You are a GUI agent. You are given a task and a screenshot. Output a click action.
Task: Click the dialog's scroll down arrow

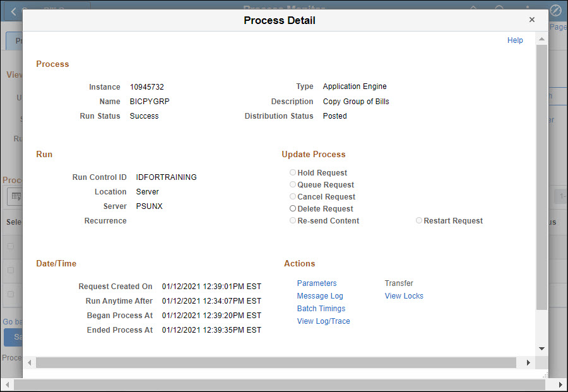541,348
